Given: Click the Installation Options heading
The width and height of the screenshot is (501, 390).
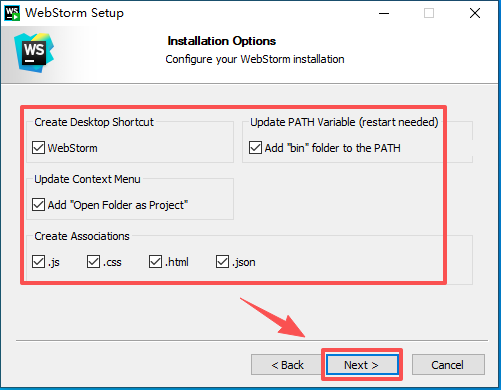Looking at the screenshot, I should click(222, 41).
